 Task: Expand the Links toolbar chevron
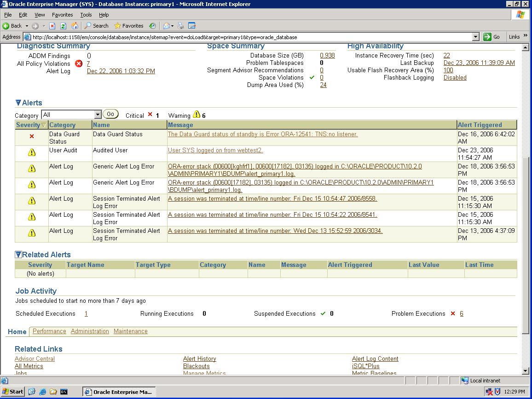click(x=526, y=35)
